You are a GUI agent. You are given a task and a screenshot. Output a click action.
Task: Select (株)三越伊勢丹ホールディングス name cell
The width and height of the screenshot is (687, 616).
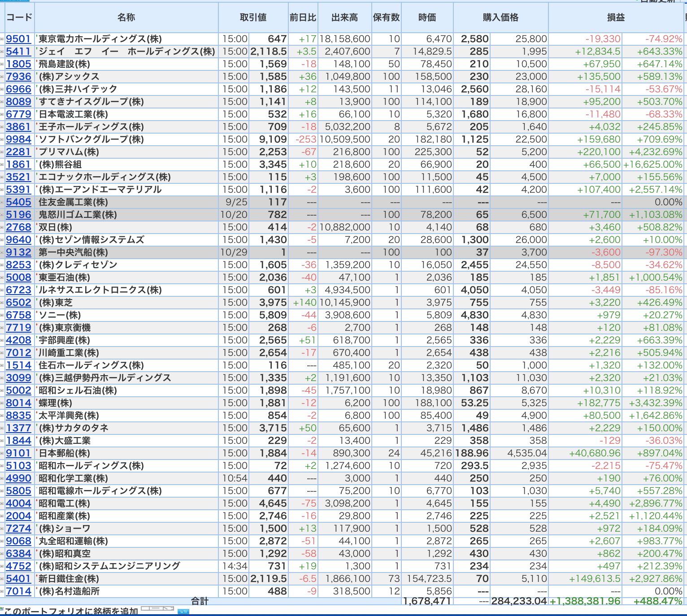pyautogui.click(x=126, y=378)
